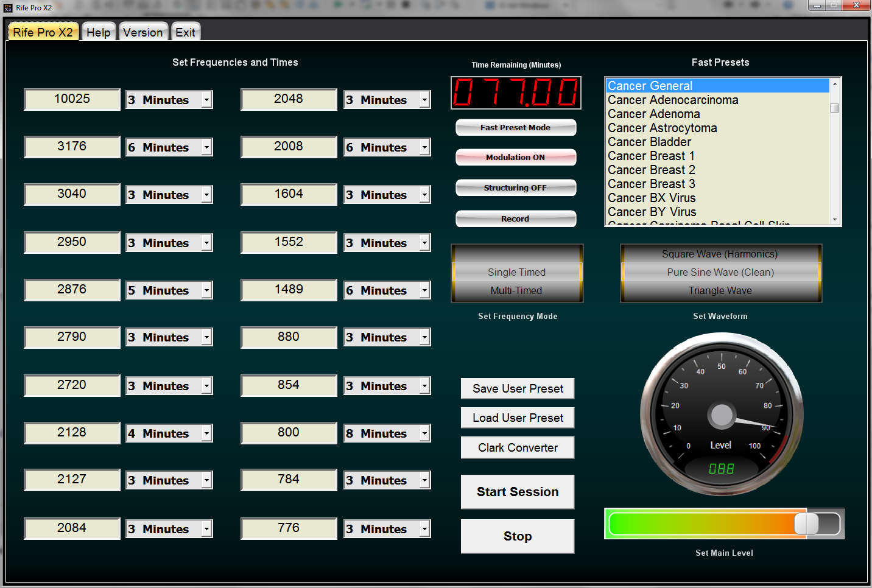Select Cancer BX Virus preset

pos(717,198)
